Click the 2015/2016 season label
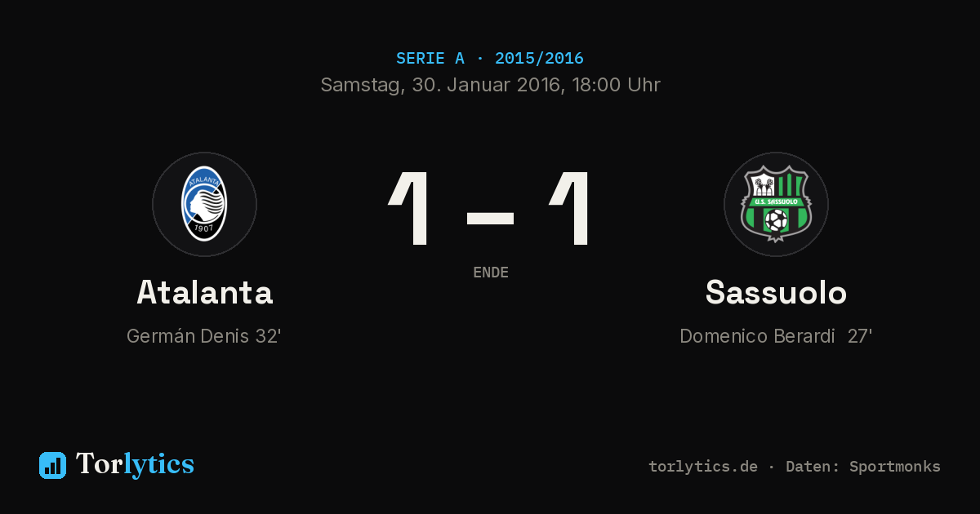The image size is (980, 514). pyautogui.click(x=539, y=59)
